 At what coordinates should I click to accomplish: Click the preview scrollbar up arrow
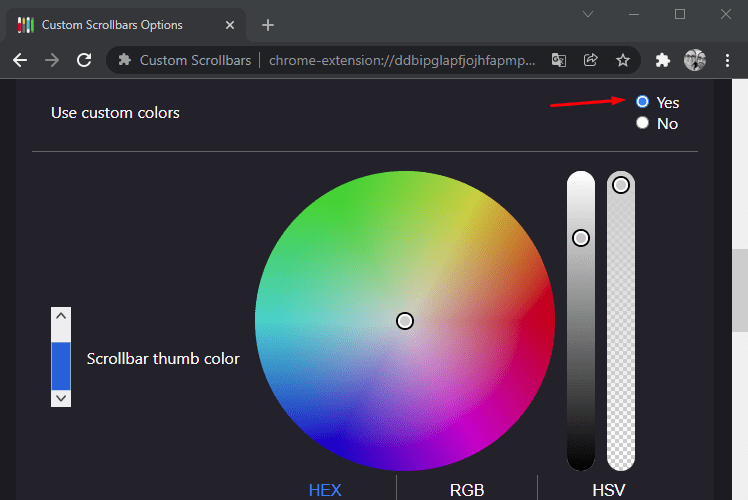coord(61,316)
